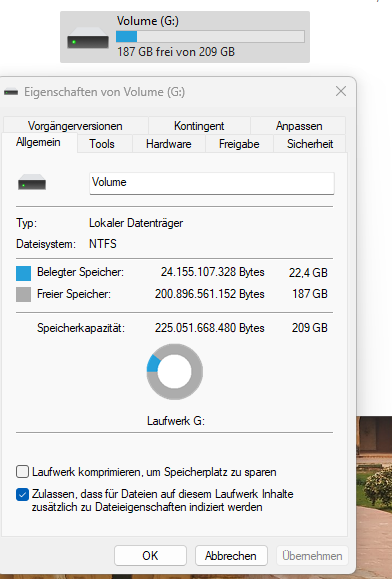Confirm with the OK button

pos(150,555)
